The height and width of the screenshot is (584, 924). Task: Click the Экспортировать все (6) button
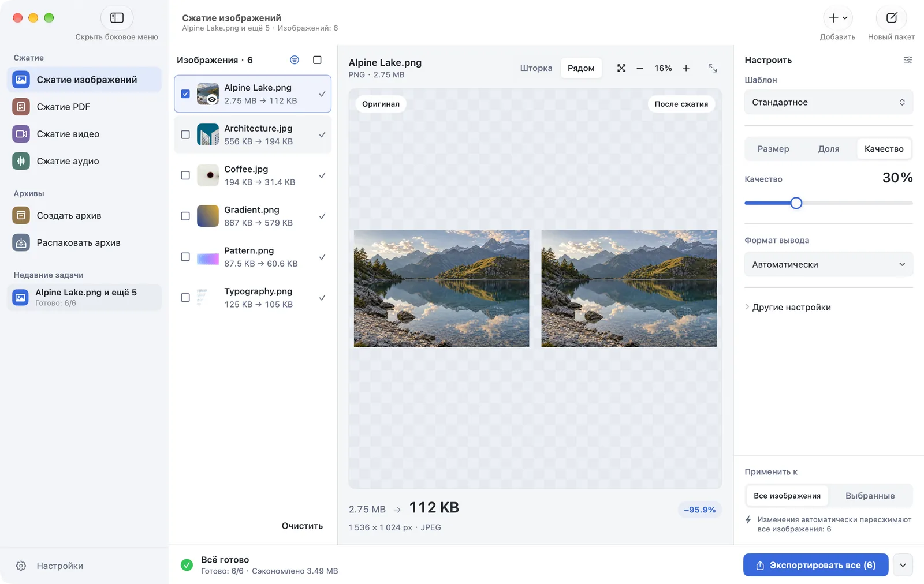tap(815, 565)
